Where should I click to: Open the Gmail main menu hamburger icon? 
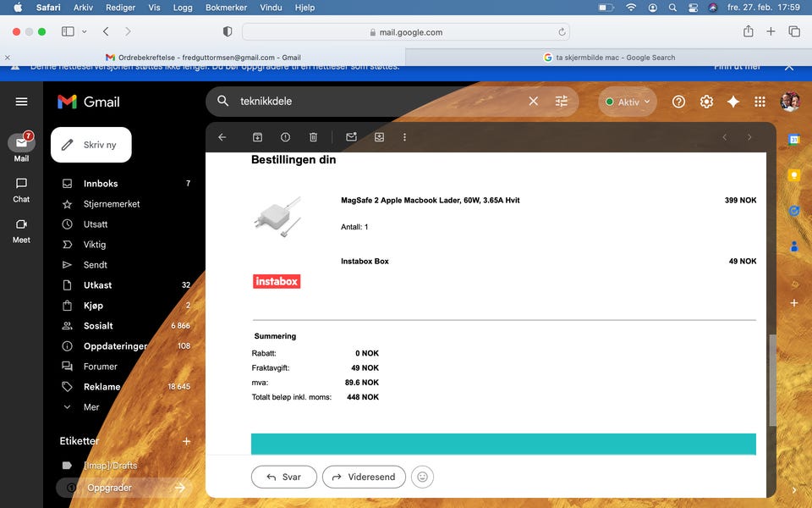(x=21, y=102)
